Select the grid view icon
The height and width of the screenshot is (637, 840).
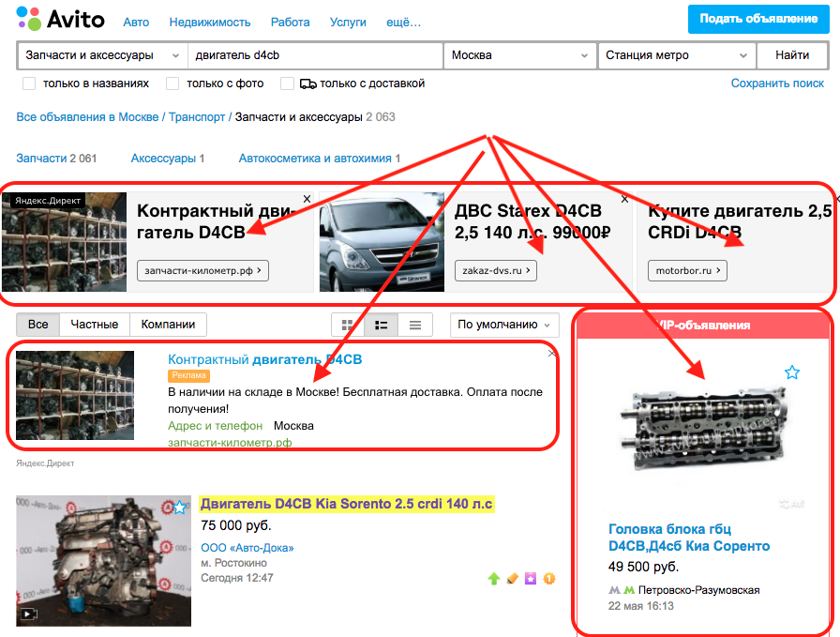click(x=348, y=325)
